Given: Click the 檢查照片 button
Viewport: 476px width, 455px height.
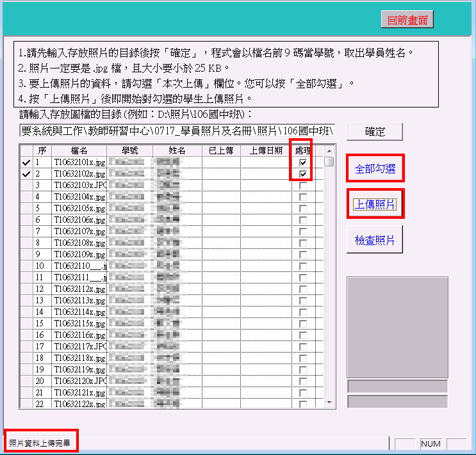Looking at the screenshot, I should point(375,241).
